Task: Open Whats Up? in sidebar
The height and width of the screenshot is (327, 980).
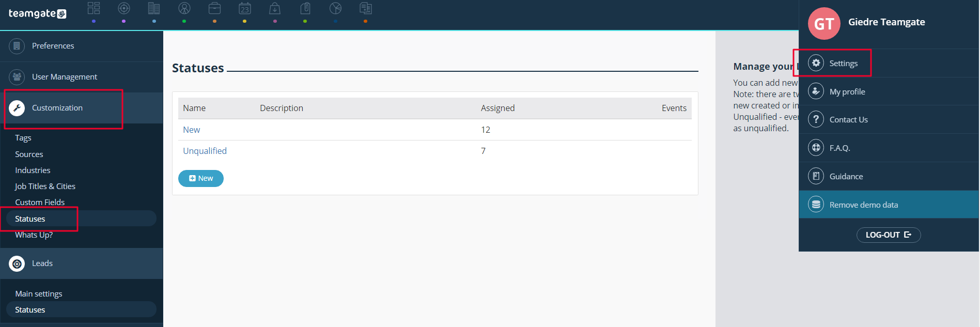Action: coord(34,235)
